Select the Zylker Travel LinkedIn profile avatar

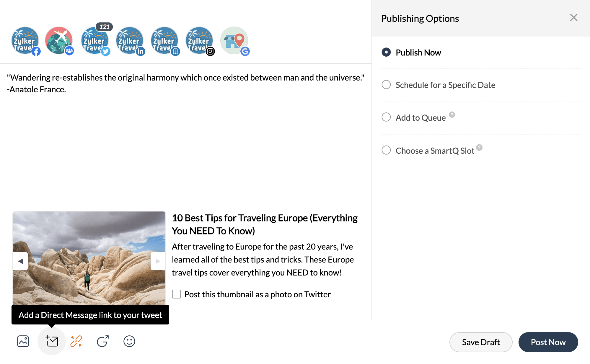coord(130,40)
